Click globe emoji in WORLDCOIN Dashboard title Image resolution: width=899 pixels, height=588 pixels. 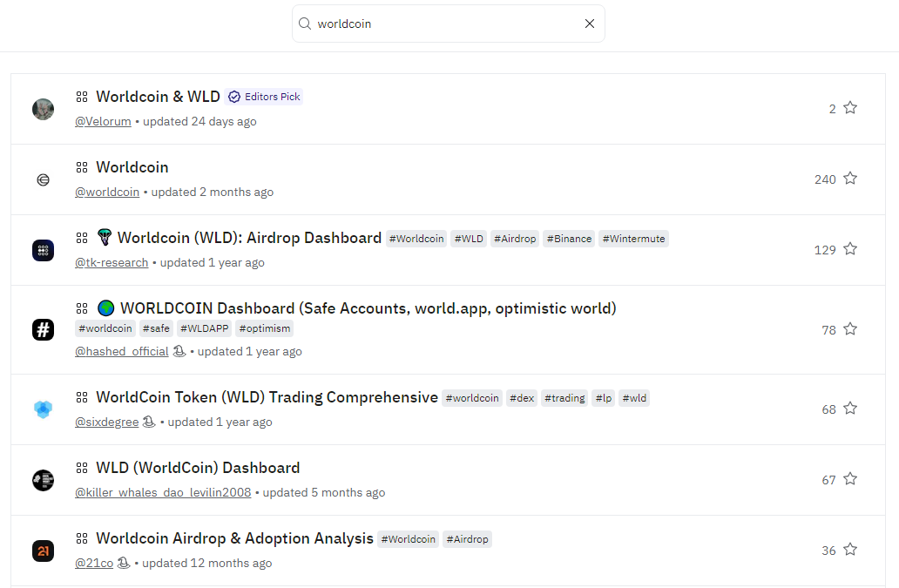click(x=105, y=308)
